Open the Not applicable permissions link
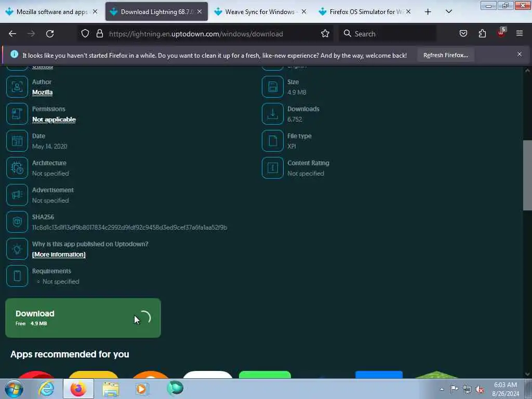 pos(54,119)
